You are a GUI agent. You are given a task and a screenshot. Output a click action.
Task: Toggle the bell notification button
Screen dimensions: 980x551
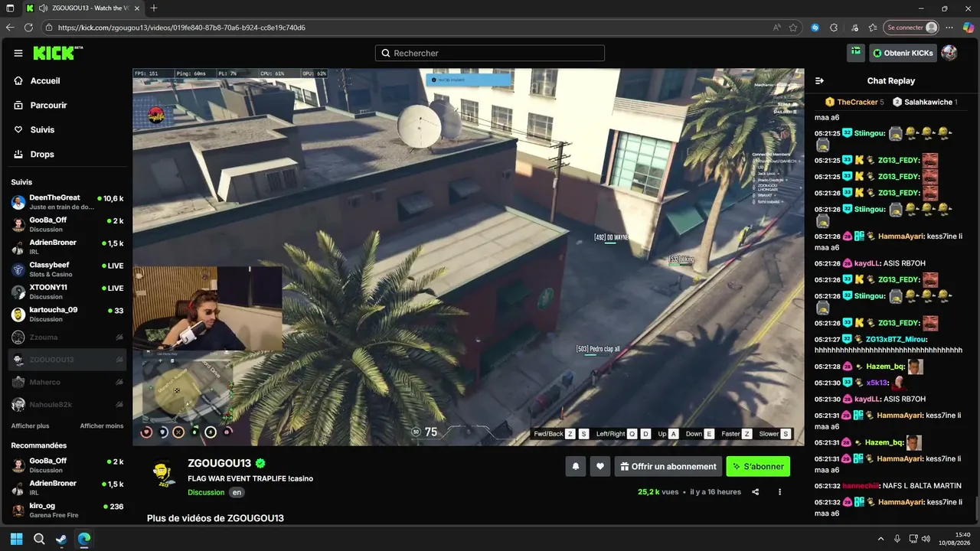pos(576,466)
